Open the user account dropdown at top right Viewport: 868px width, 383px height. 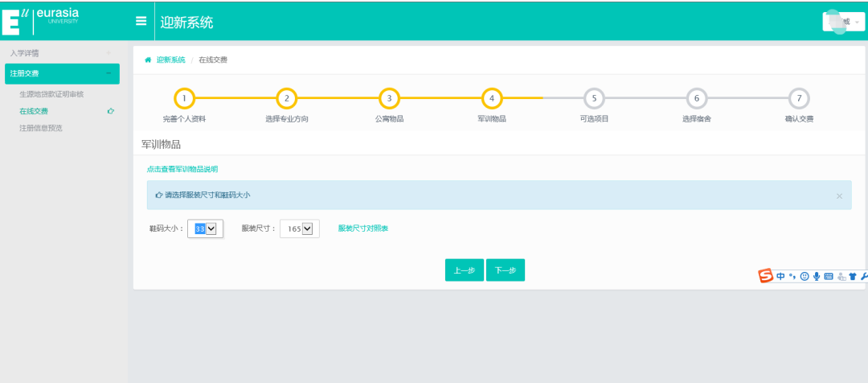point(843,22)
